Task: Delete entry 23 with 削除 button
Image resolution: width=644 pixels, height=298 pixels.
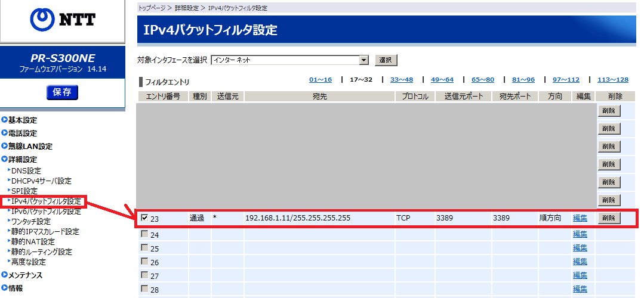Action: tap(608, 218)
